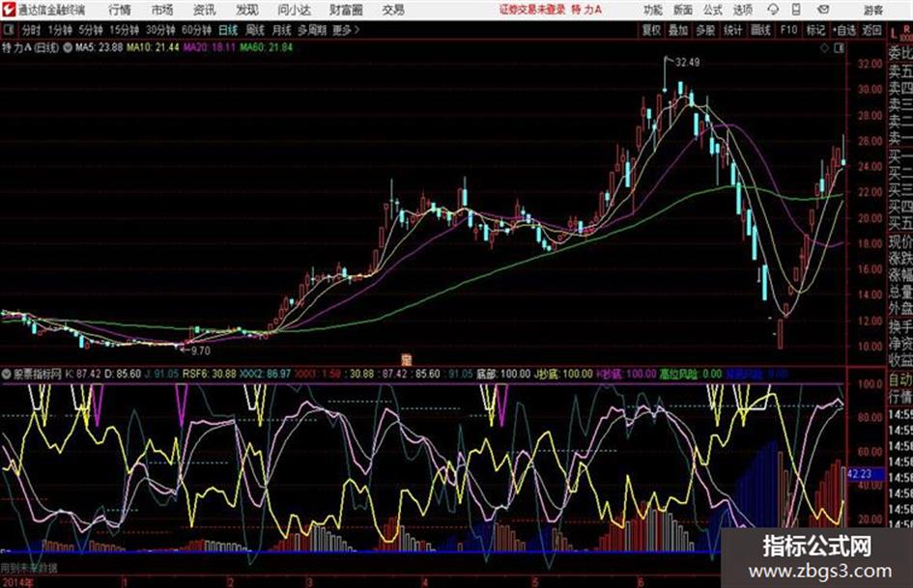This screenshot has width=913, height=588.
Task: Click the panel toggle icon beside the diamond
Action: [x=839, y=48]
